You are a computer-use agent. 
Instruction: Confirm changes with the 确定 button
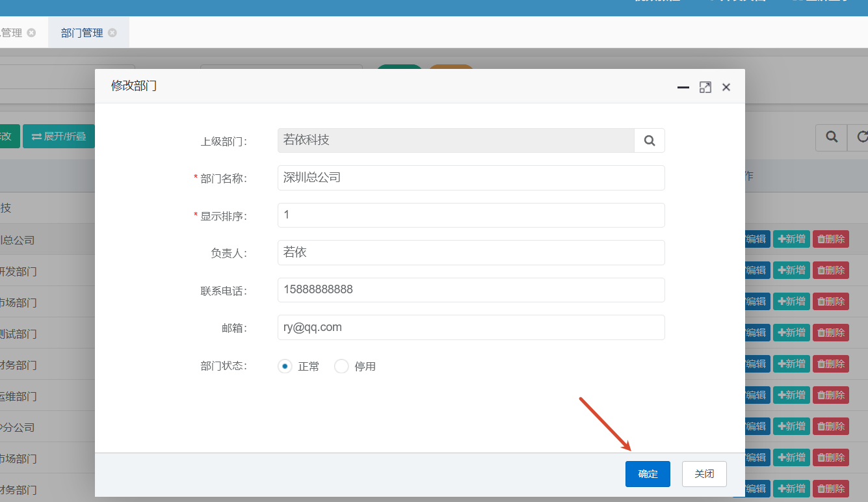click(648, 474)
